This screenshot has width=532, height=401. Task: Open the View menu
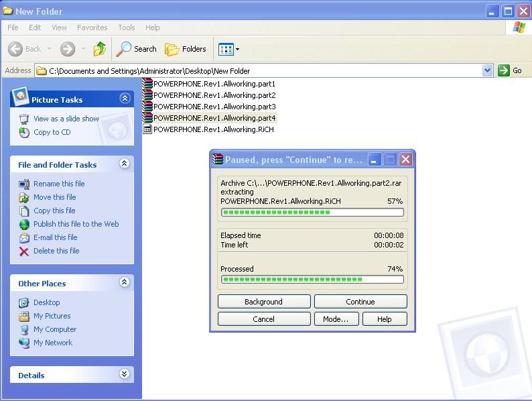pyautogui.click(x=59, y=27)
